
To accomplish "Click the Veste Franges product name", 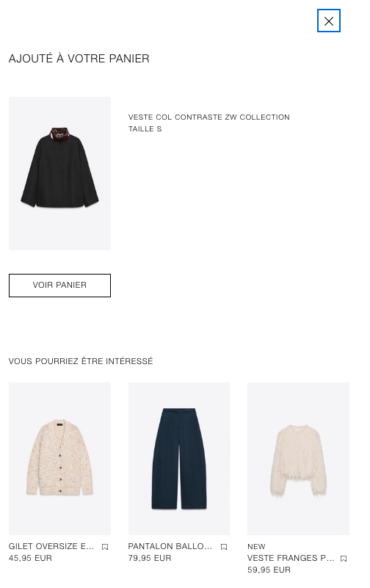I will pos(291,558).
